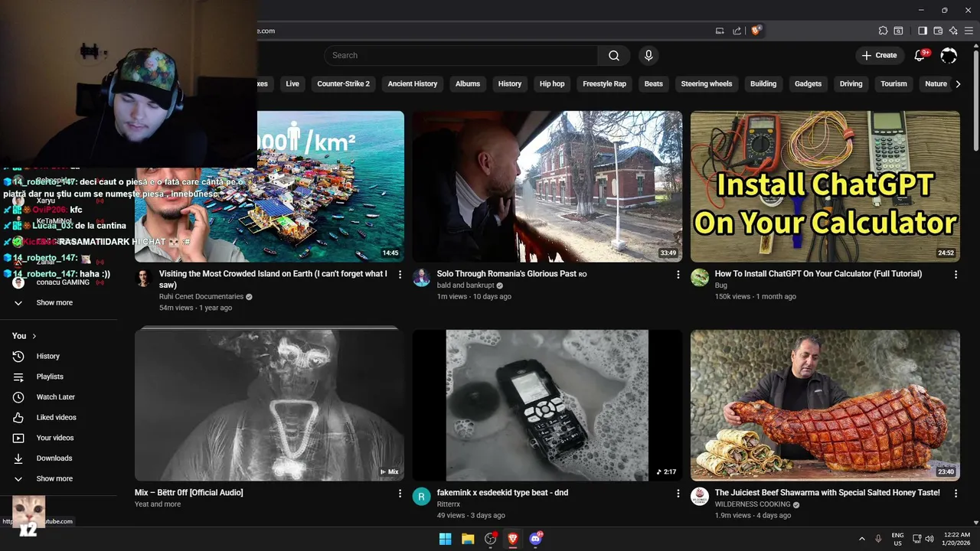The height and width of the screenshot is (551, 980).
Task: Click the Brave Shields lion icon
Action: (x=756, y=31)
